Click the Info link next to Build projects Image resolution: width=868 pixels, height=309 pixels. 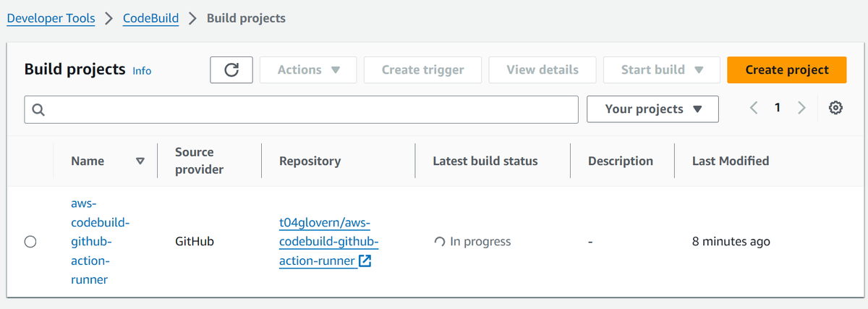[x=142, y=71]
